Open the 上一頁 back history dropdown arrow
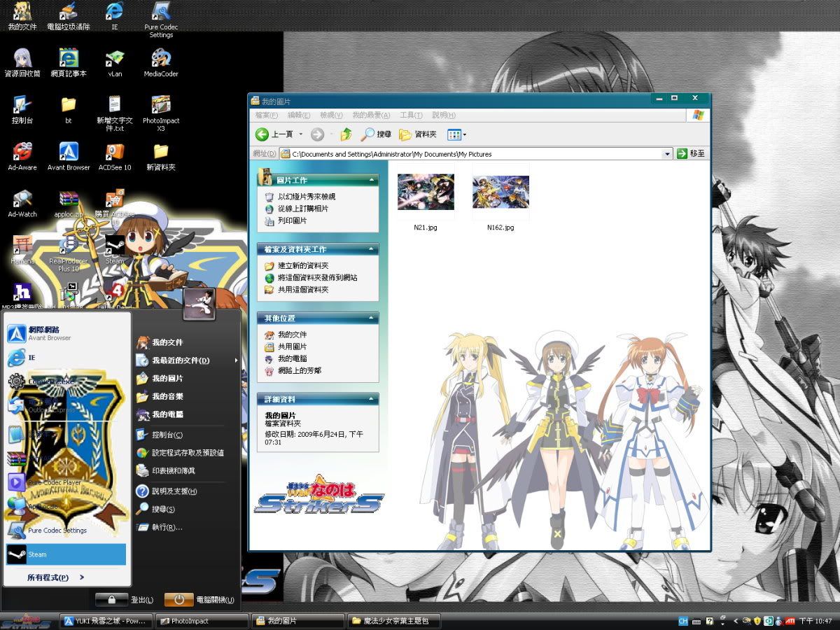Viewport: 840px width, 630px height. click(x=301, y=134)
